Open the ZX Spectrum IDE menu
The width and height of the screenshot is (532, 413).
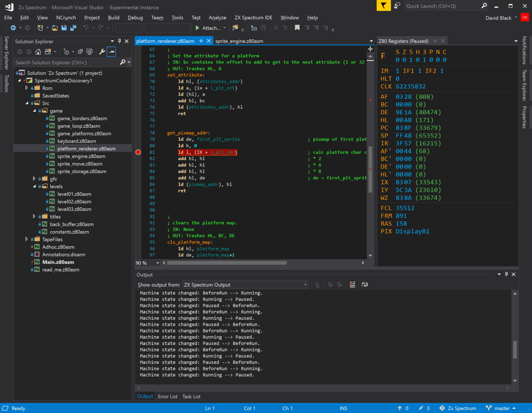coord(253,18)
